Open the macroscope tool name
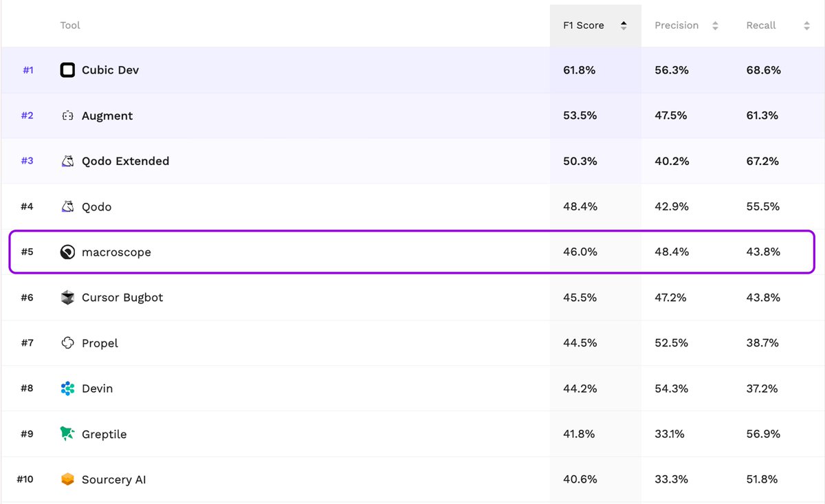The height and width of the screenshot is (504, 825). (116, 252)
